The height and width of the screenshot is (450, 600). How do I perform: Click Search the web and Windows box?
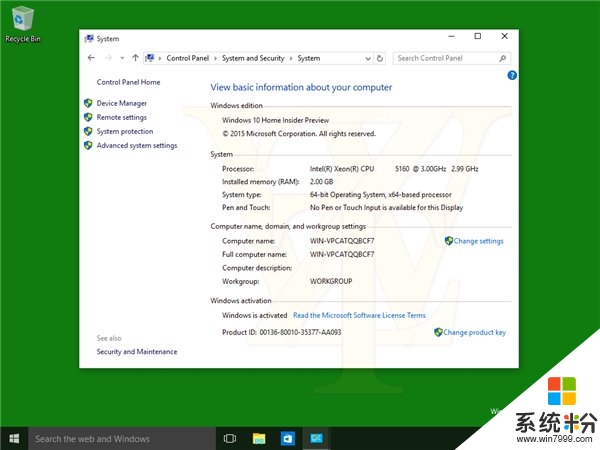click(x=122, y=439)
